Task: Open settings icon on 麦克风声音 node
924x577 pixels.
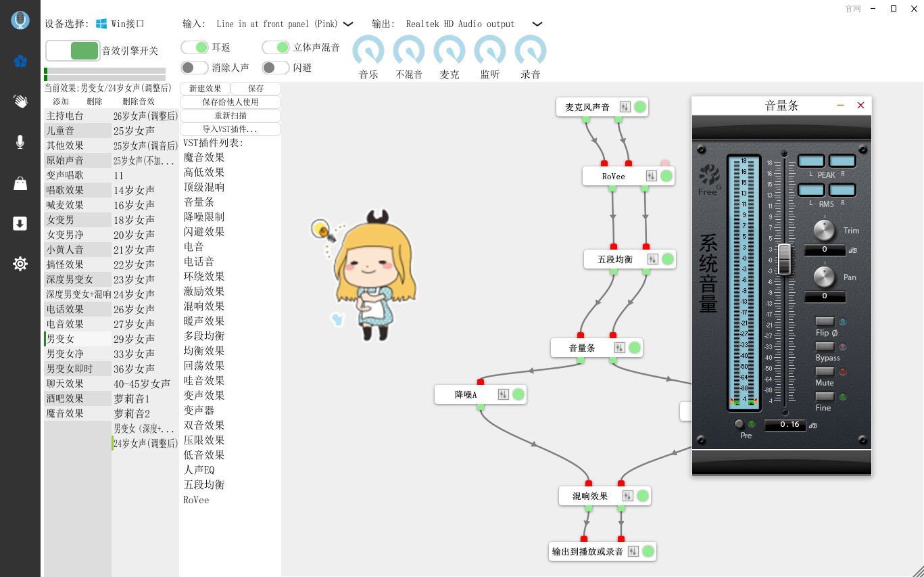Action: tap(625, 107)
